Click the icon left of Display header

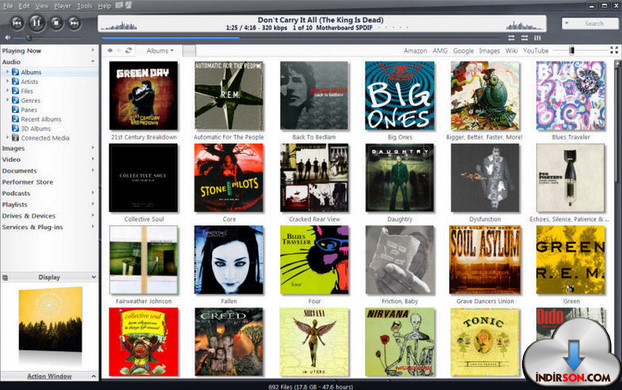pos(5,277)
